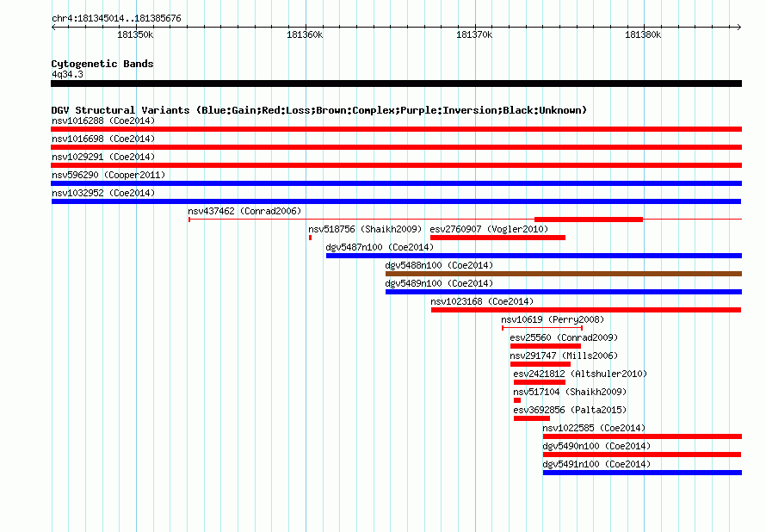Click the 181380k ruler tick label
Viewport: 766px width, 532px height.
(643, 34)
